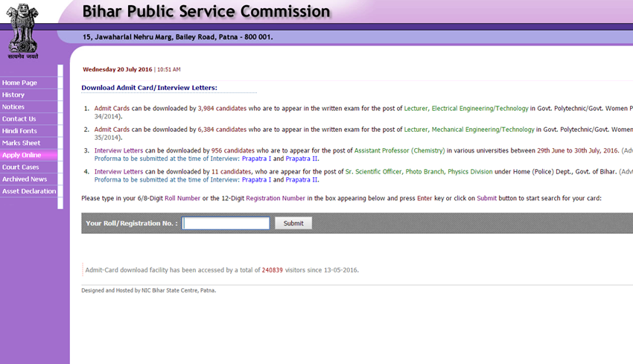
Task: Open Interview Letters link for Sr. Scientific Officer
Action: [119, 171]
